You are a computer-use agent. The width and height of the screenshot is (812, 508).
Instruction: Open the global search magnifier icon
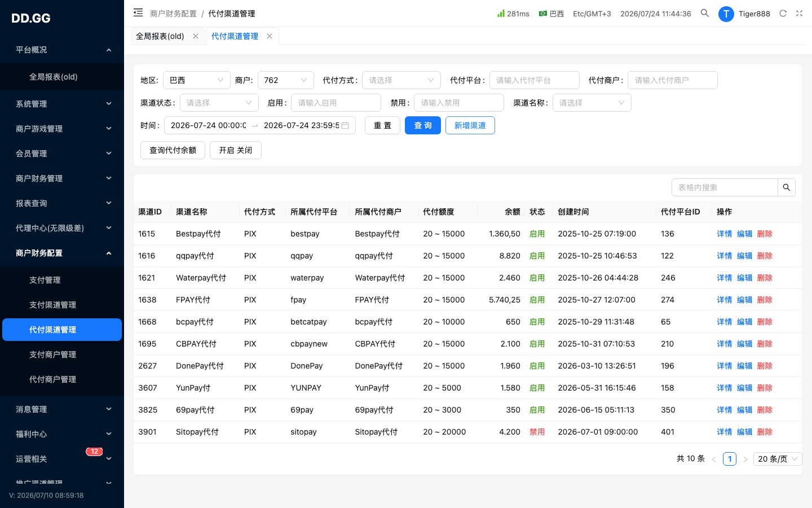(705, 13)
